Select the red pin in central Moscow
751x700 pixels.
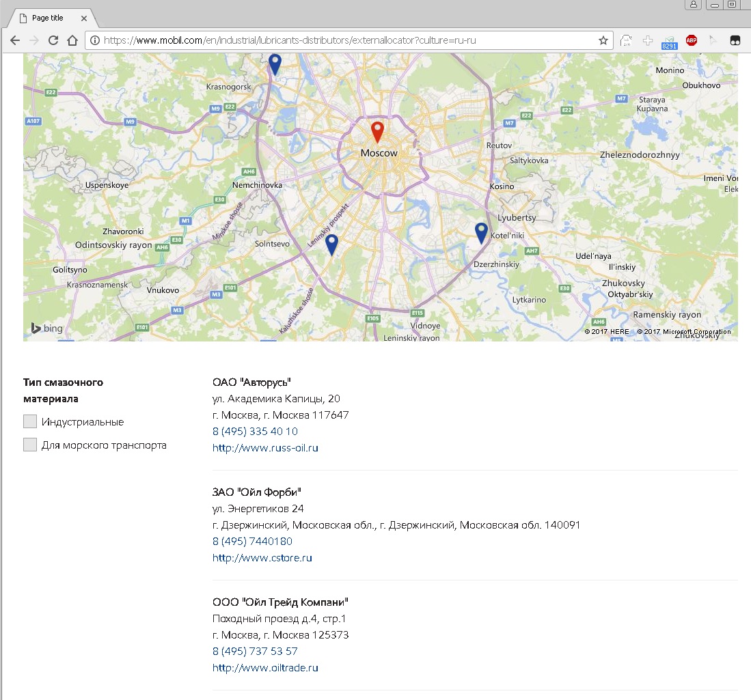point(377,132)
